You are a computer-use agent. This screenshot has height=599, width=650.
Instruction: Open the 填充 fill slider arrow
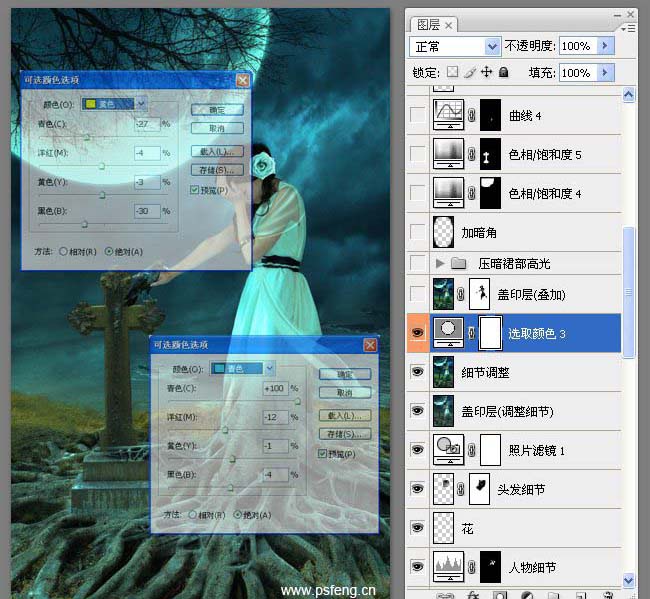[605, 73]
